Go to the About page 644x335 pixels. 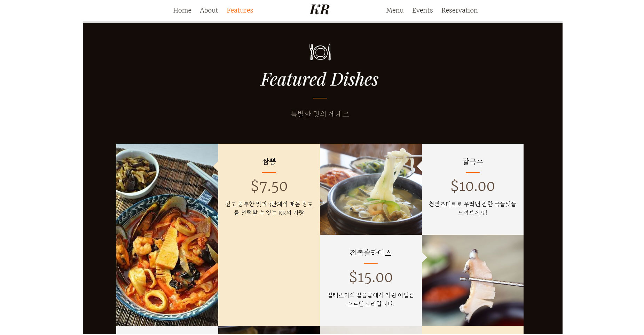209,10
